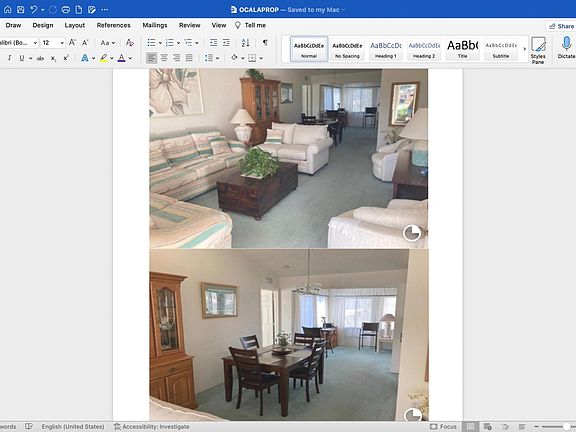Select the living room photo in document
Screen dimensions: 576x432
(x=288, y=159)
